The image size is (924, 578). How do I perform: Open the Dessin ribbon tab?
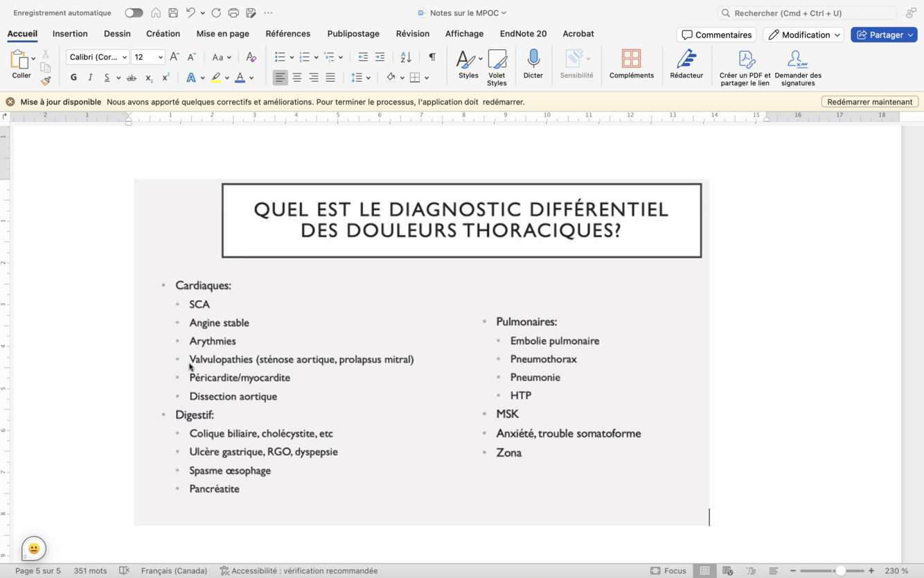pos(117,33)
